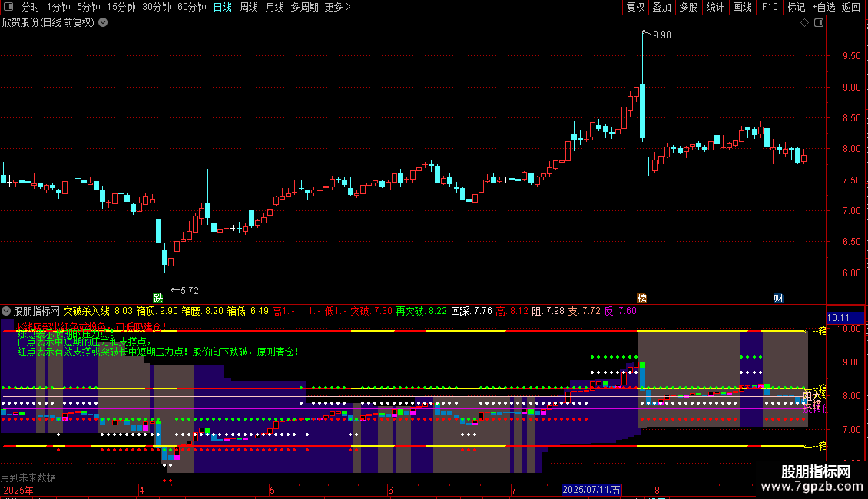This screenshot has height=499, width=868.
Task: Click the 跌 marker below the chart
Action: pyautogui.click(x=158, y=298)
